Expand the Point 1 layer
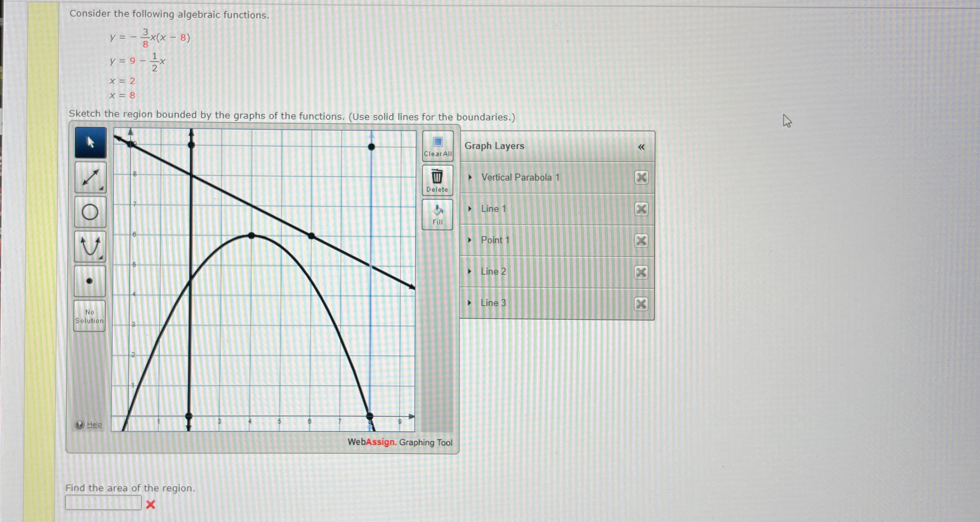Viewport: 980px width, 522px height. coord(469,240)
